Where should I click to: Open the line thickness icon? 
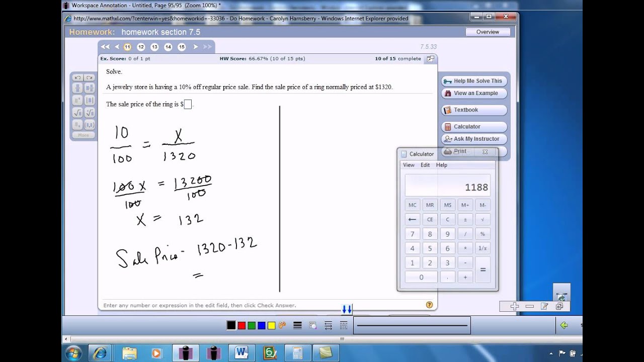pyautogui.click(x=297, y=325)
